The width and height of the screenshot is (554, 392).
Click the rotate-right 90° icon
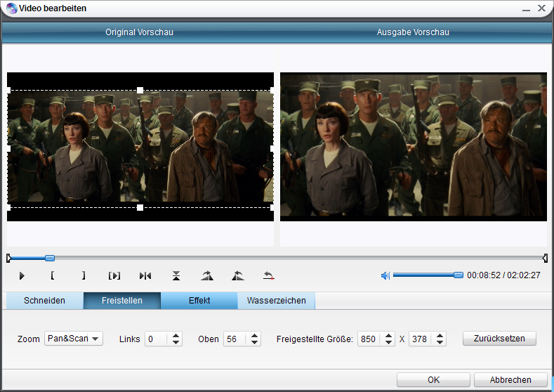[x=206, y=276]
